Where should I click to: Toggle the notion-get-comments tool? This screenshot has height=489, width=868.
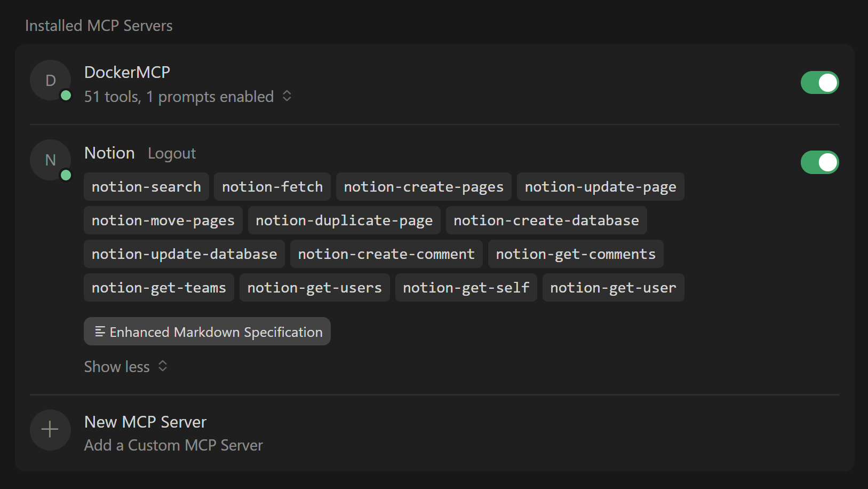[576, 254]
